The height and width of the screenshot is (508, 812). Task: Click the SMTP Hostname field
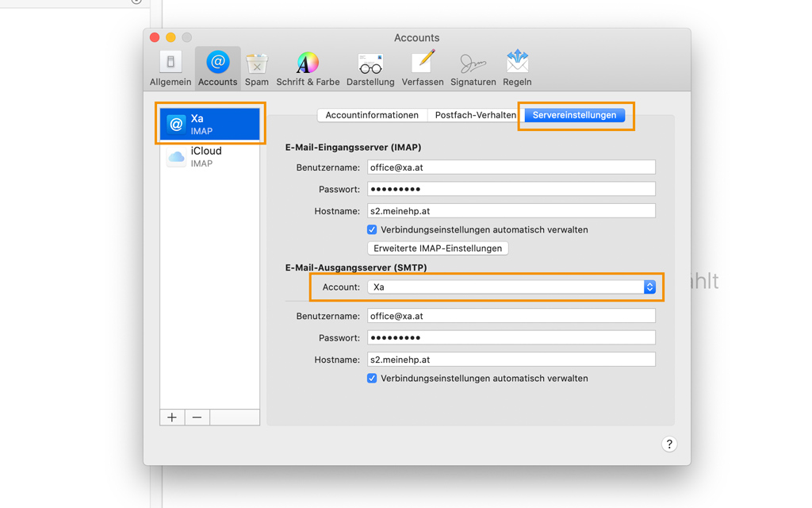511,360
